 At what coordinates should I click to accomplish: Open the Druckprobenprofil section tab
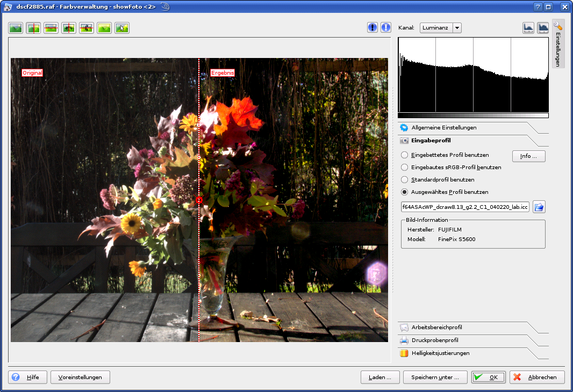point(434,340)
